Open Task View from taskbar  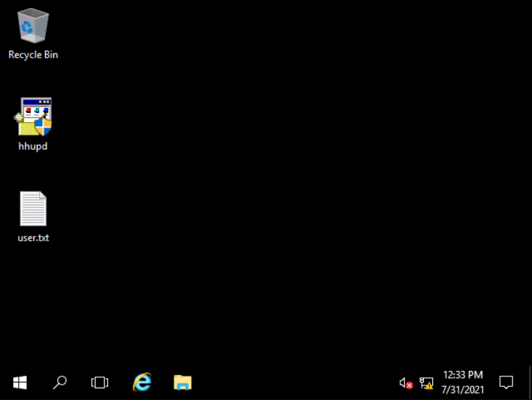coord(100,383)
